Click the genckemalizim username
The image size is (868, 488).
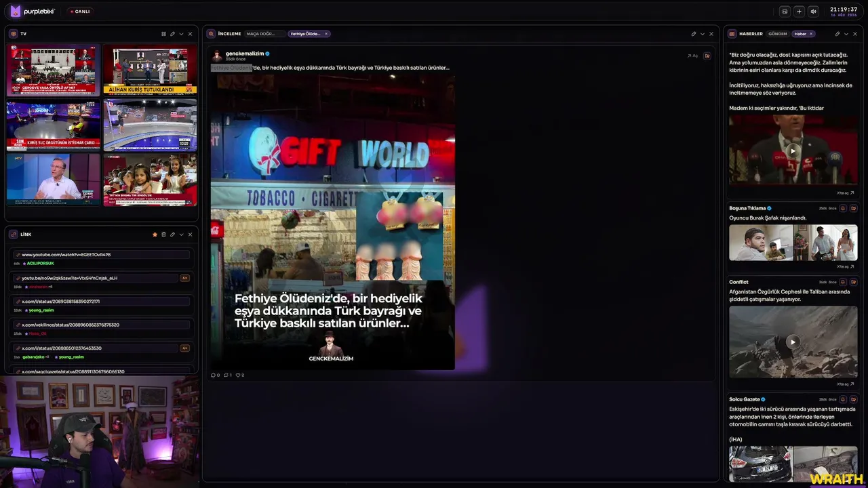(x=245, y=54)
